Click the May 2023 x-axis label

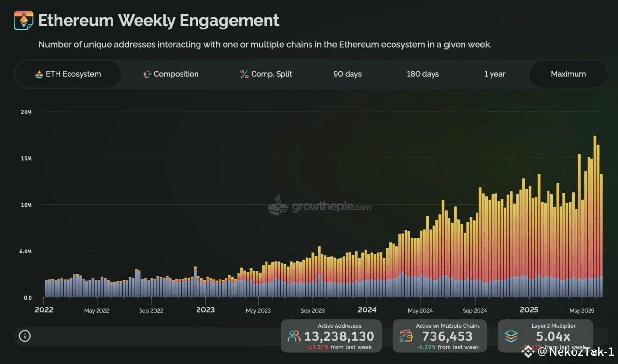coord(258,311)
